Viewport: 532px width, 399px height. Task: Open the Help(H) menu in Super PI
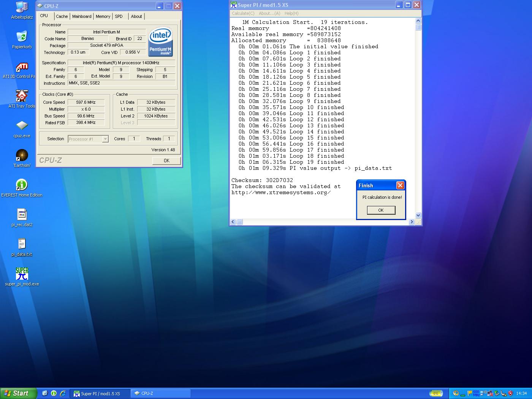pyautogui.click(x=291, y=13)
